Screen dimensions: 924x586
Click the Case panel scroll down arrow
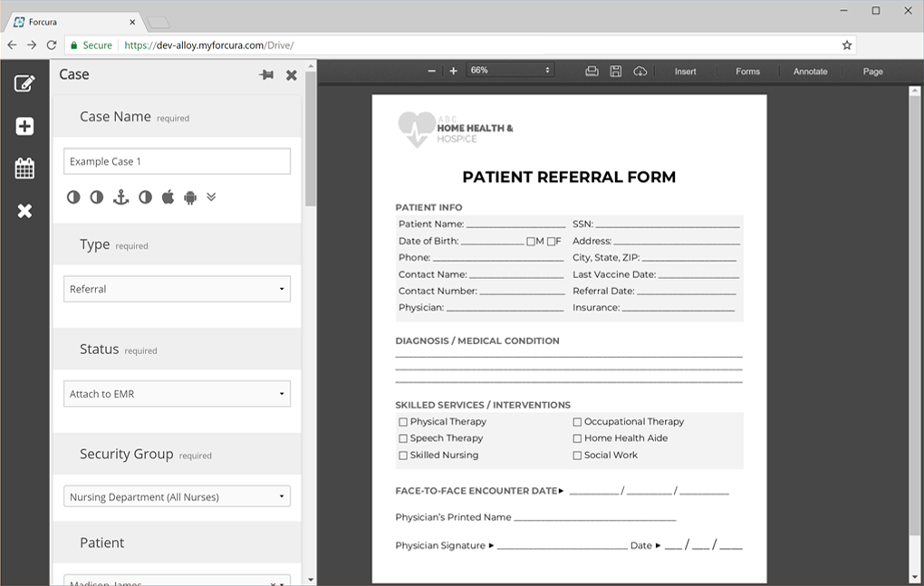coord(311,580)
